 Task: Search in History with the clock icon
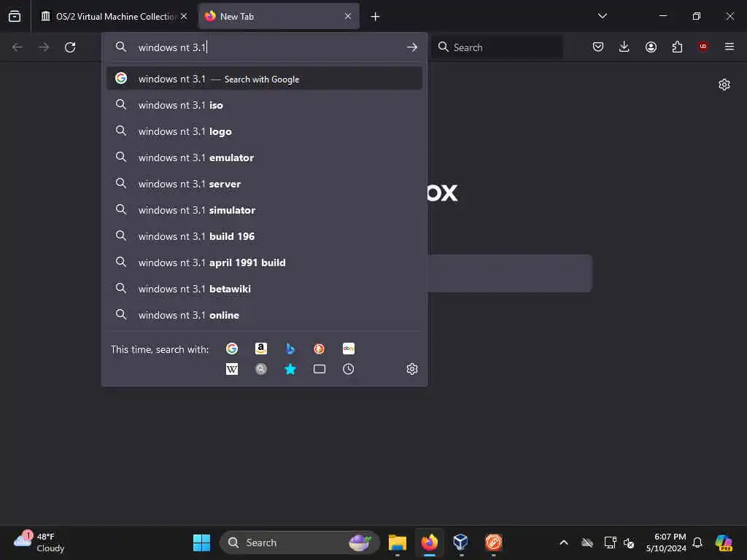(348, 369)
